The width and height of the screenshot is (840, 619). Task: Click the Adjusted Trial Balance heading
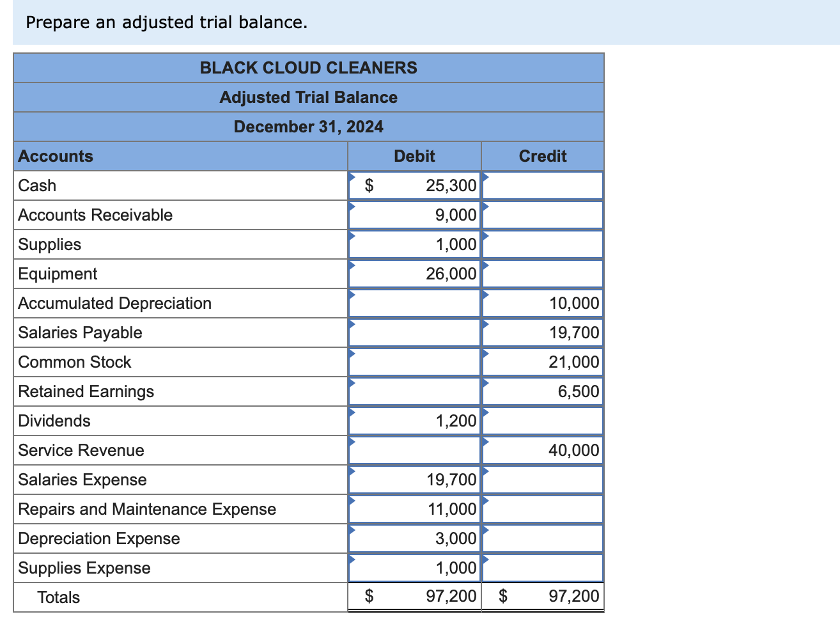[x=309, y=97]
